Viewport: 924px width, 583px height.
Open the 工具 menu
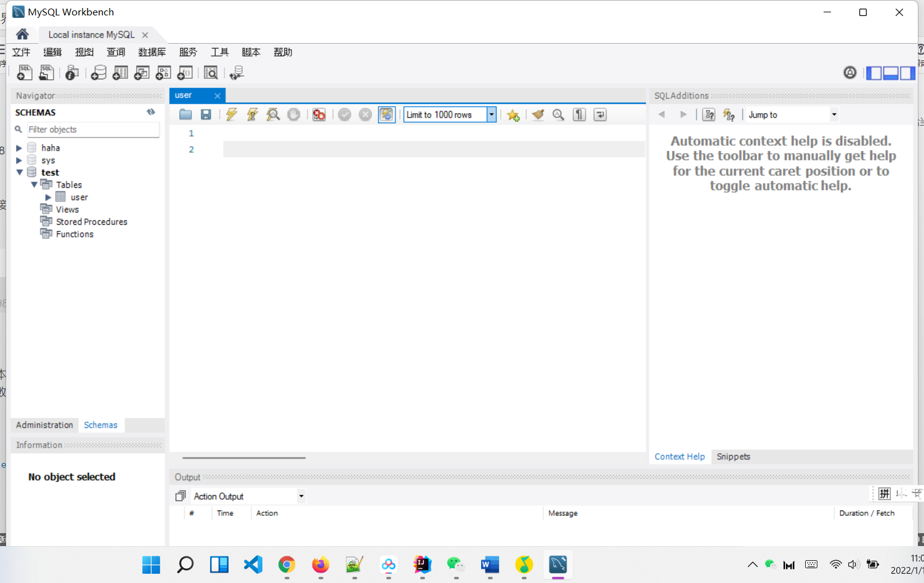[x=219, y=52]
